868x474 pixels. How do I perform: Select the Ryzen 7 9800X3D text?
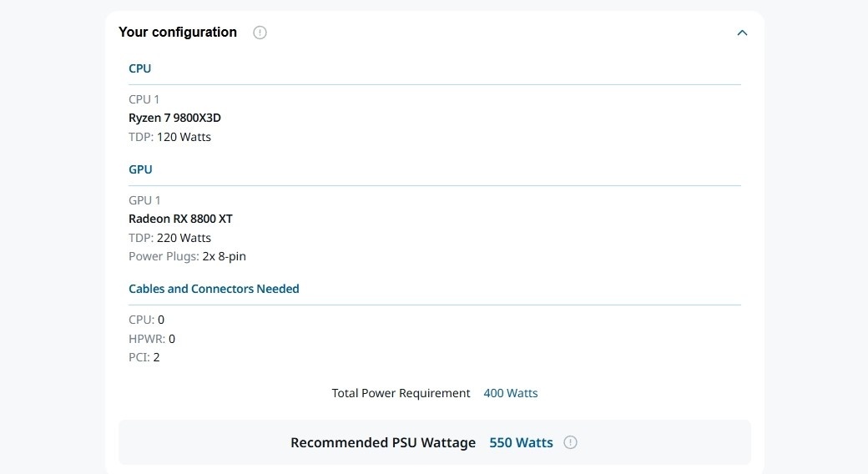(174, 118)
